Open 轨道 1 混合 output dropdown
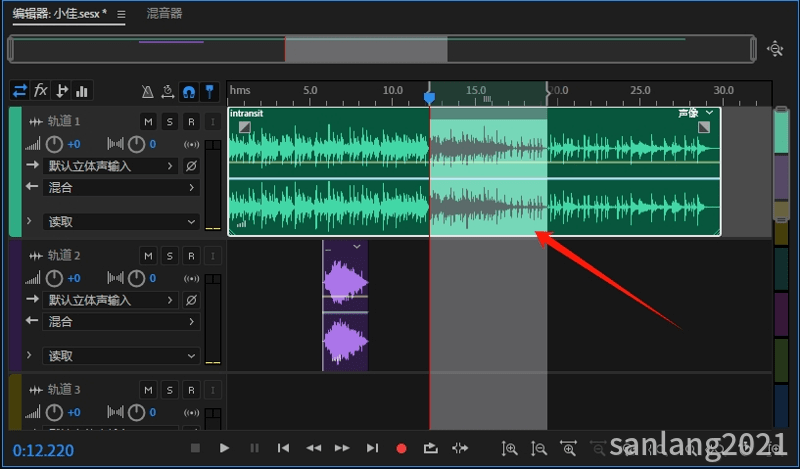This screenshot has width=800, height=469. coord(121,188)
